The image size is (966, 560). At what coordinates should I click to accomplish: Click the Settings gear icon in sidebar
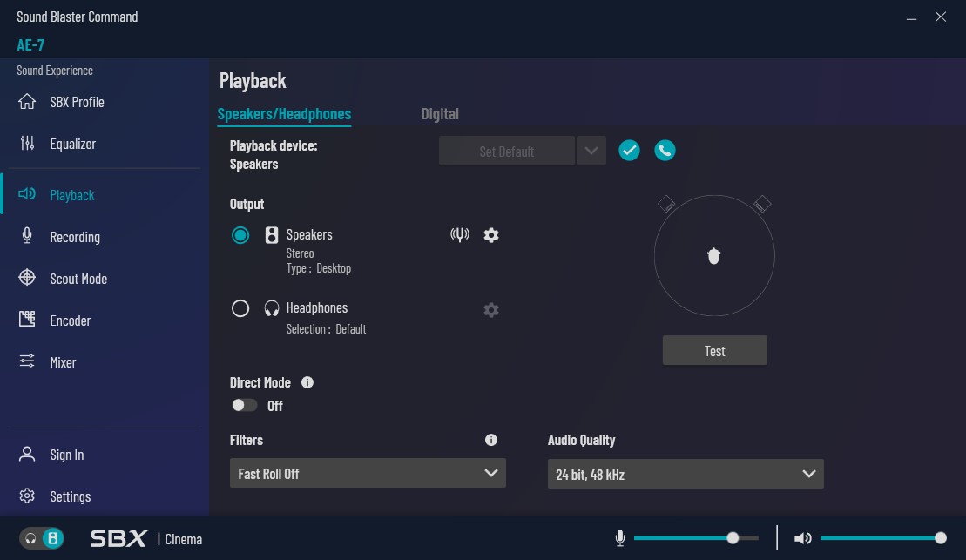[27, 496]
